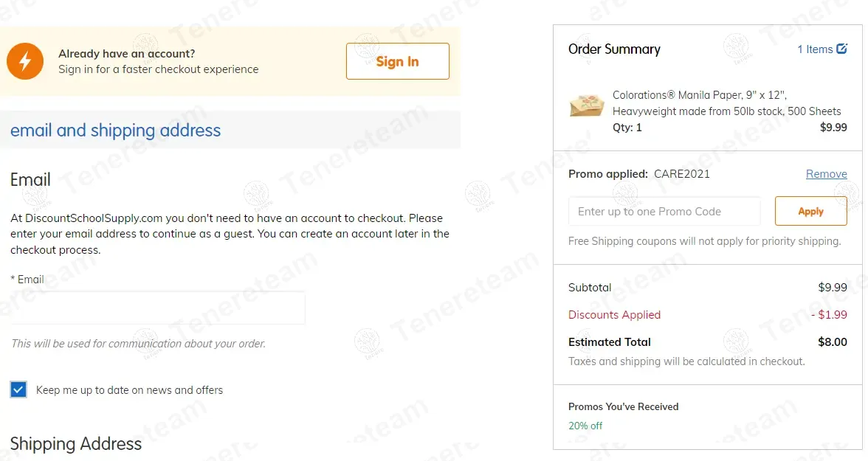Click the 'Shipping Address' heading

pos(76,444)
